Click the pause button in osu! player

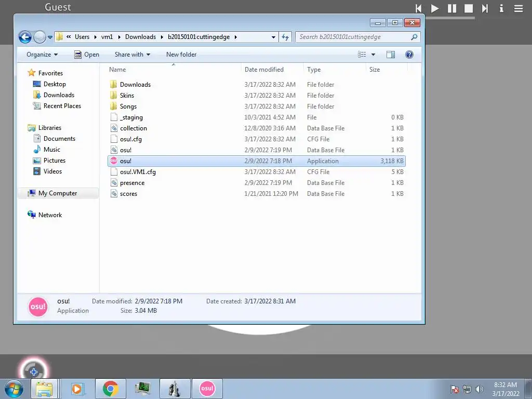(452, 8)
